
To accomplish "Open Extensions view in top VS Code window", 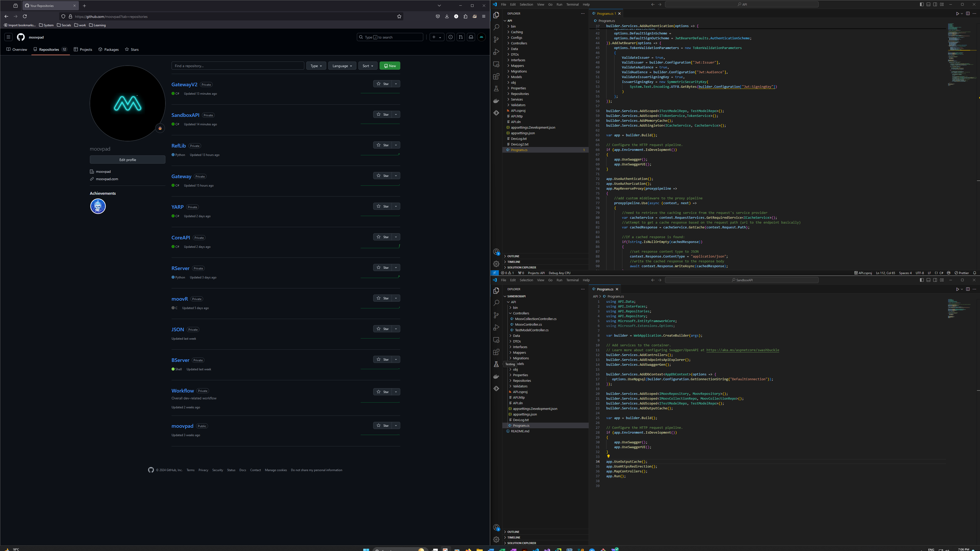I will (x=496, y=76).
